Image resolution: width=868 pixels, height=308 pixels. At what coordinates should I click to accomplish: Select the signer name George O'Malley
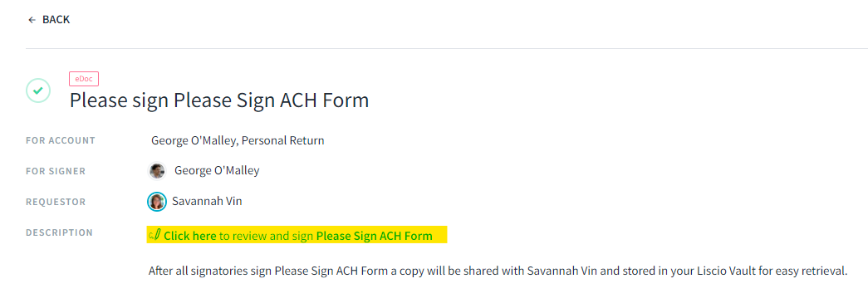pos(217,171)
